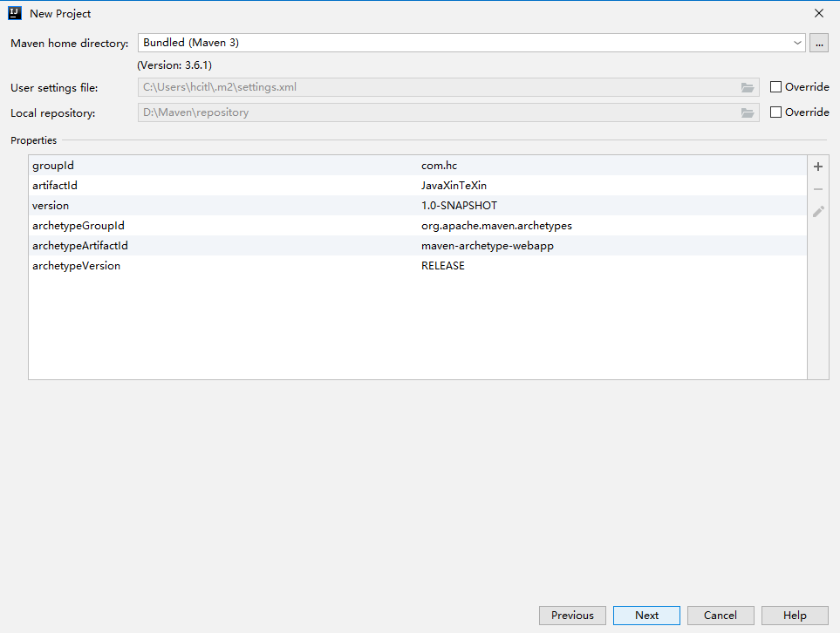Open Help for this dialog
Image resolution: width=840 pixels, height=633 pixels.
[x=795, y=616]
